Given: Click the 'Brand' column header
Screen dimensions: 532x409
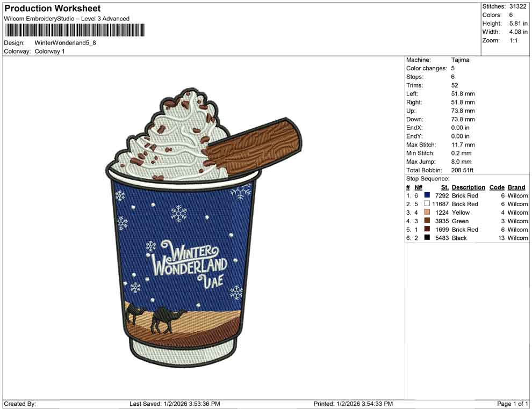Looking at the screenshot, I should (516, 187).
